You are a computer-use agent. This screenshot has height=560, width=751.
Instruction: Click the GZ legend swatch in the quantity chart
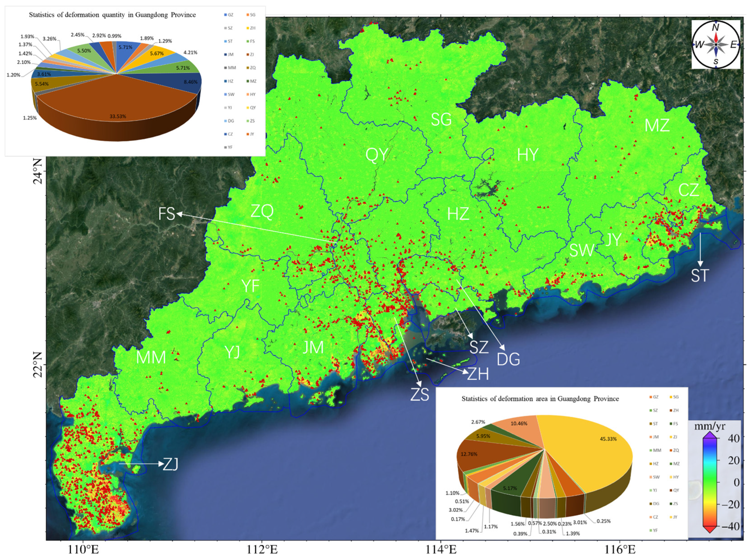(225, 15)
